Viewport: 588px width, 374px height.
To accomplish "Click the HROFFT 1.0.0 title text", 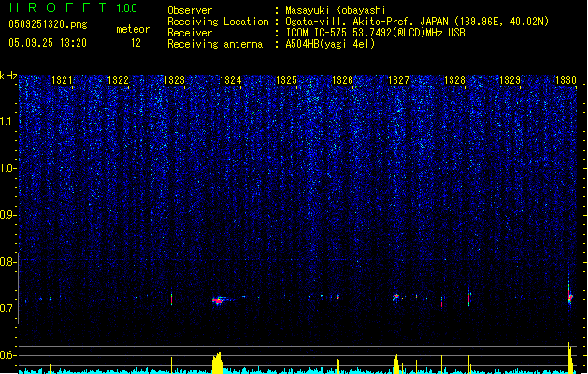I will tap(74, 7).
